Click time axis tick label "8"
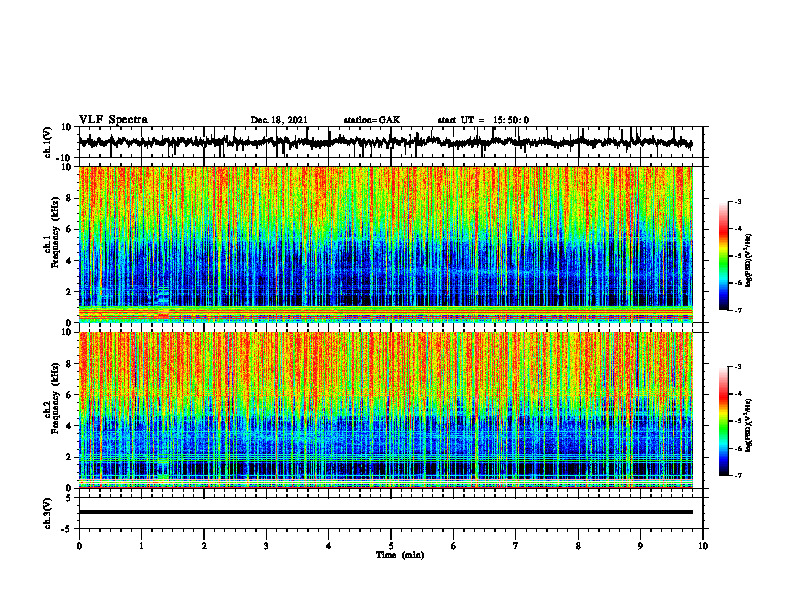 click(x=578, y=546)
